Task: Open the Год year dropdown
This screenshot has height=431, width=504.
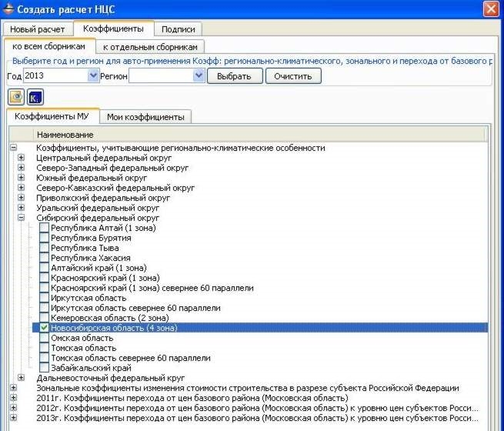Action: click(93, 75)
